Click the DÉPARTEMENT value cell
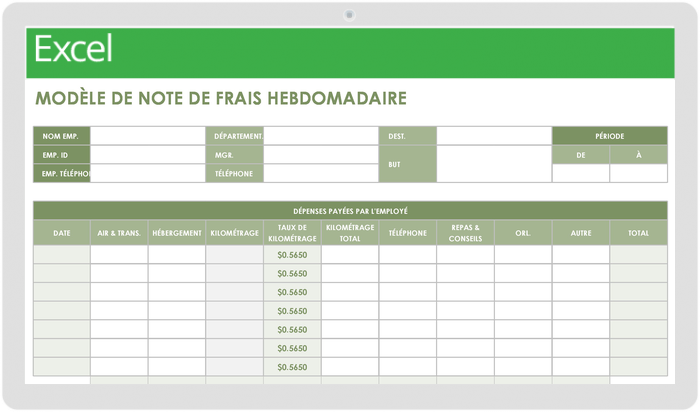The height and width of the screenshot is (412, 700). coord(321,136)
